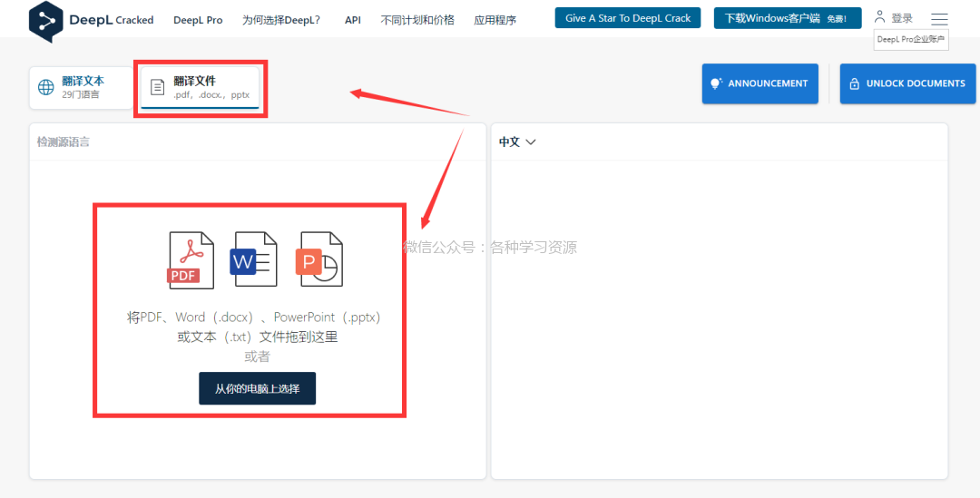980x498 pixels.
Task: Click the lightbulb icon in ANNOUNCEMENT
Action: [x=716, y=83]
